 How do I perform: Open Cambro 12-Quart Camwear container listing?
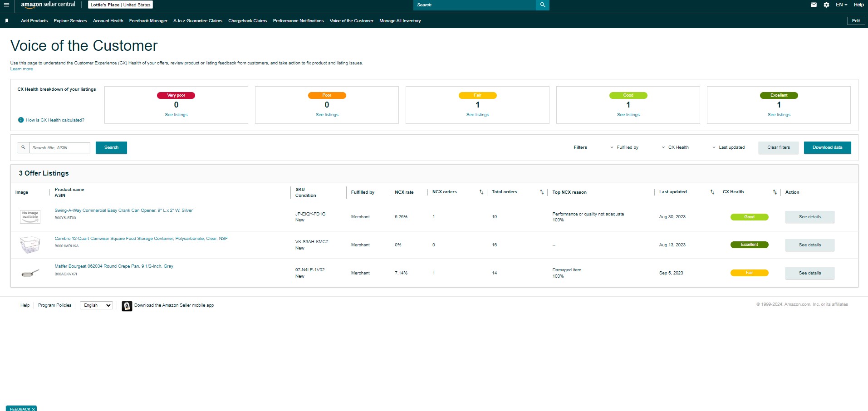coord(141,239)
